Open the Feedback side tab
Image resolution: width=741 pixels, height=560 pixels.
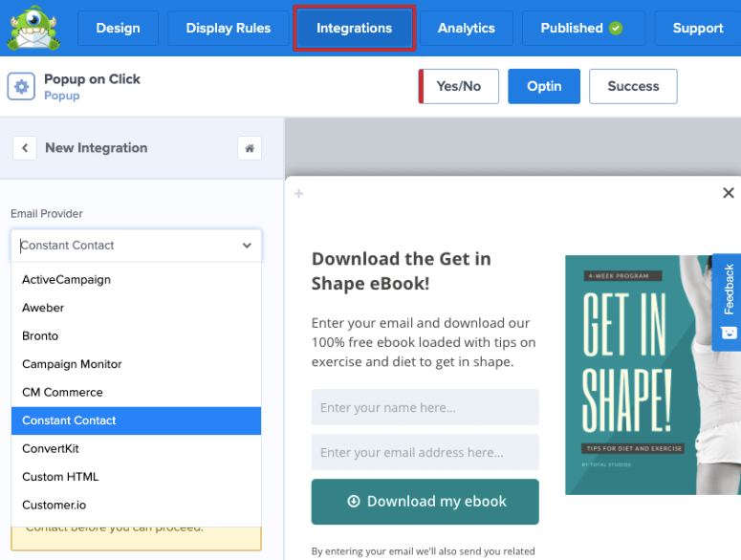(x=727, y=302)
